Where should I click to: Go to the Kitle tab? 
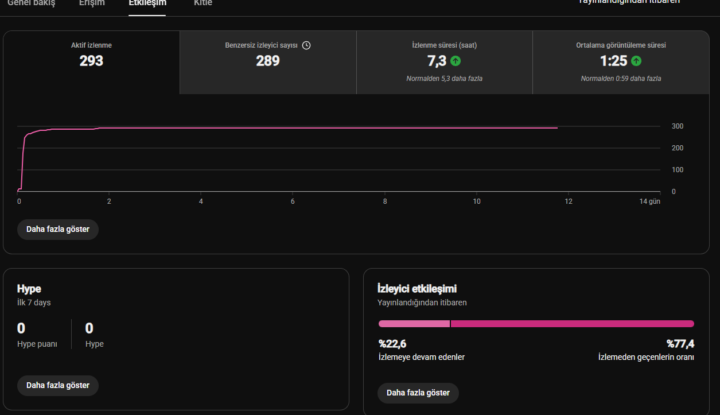pos(203,3)
